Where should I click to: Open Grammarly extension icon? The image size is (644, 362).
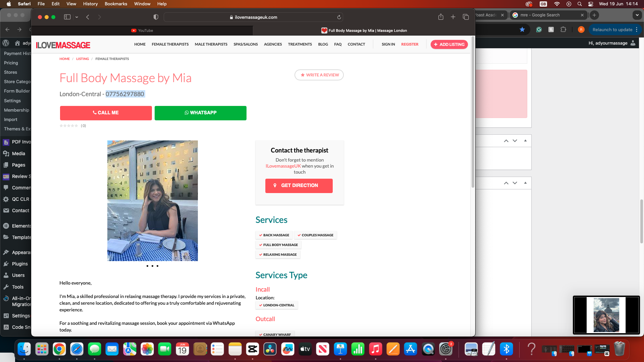[539, 29]
